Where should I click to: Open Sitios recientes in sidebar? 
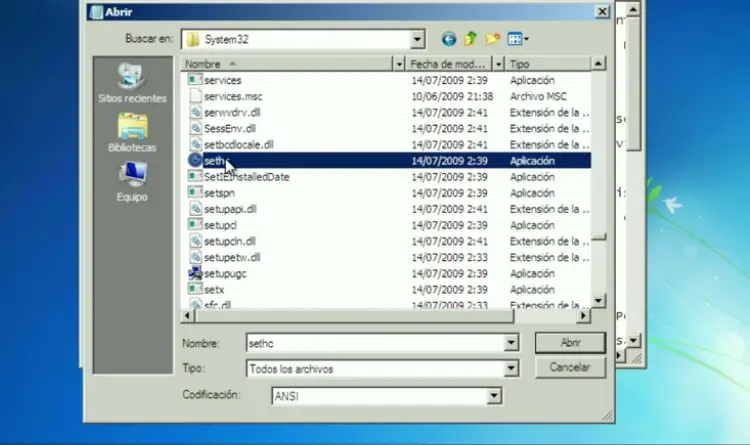132,83
